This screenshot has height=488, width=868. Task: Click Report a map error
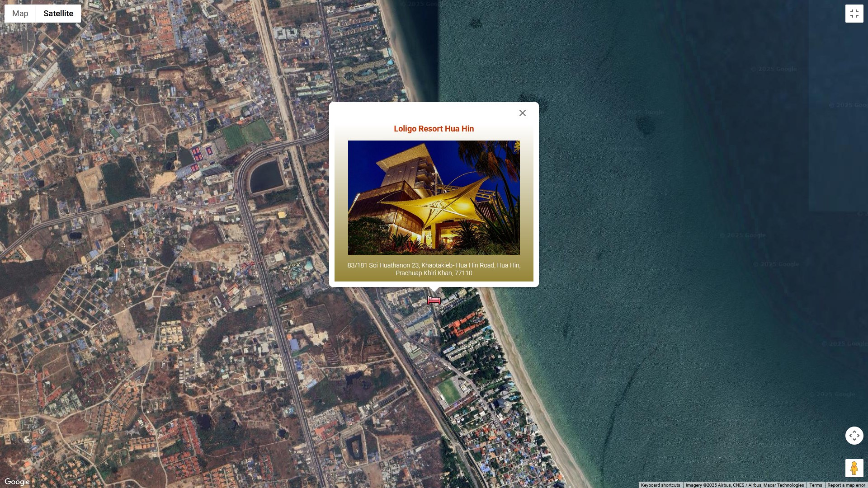tap(846, 485)
